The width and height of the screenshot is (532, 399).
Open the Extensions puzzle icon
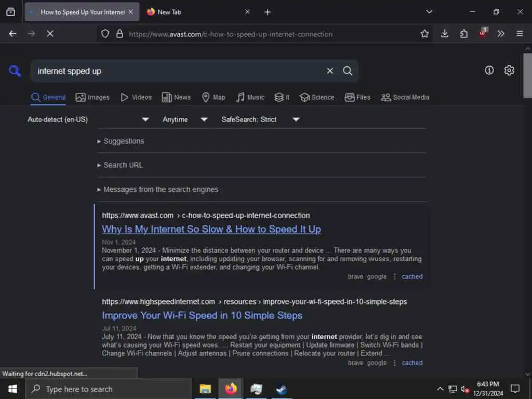[463, 34]
